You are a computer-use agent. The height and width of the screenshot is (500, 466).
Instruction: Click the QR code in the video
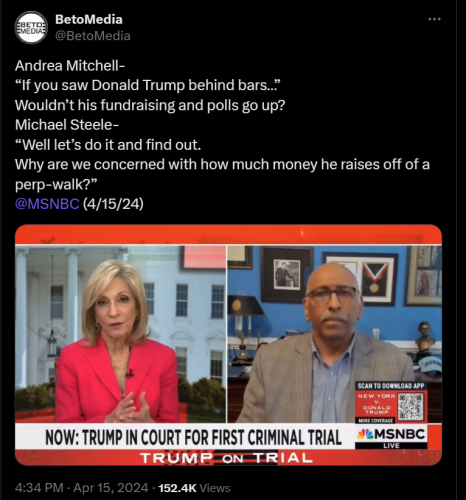tap(411, 406)
